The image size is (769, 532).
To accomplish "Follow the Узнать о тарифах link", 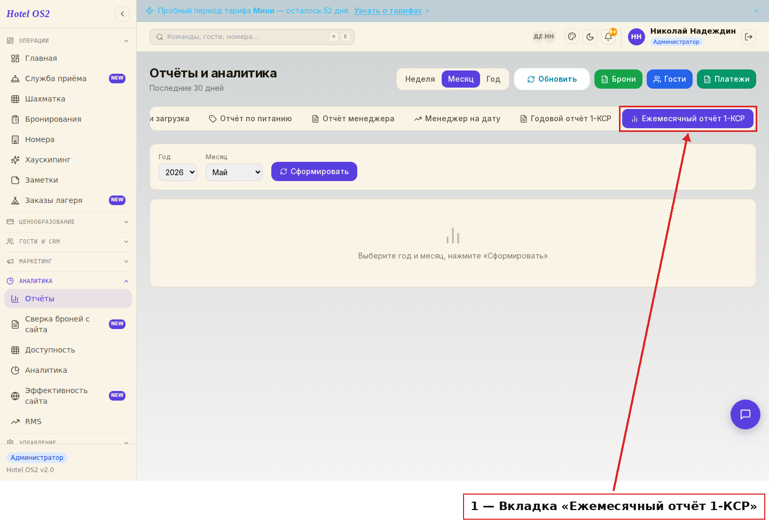I will (x=388, y=11).
